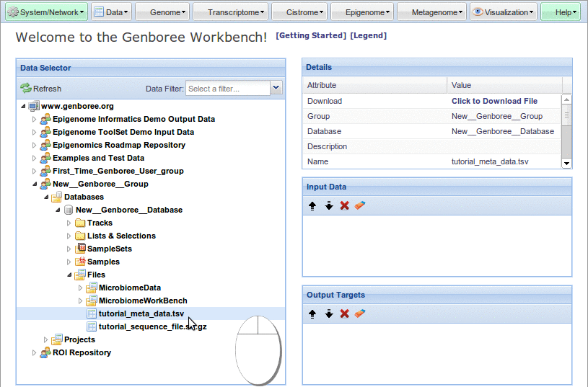Move item up in Output Targets panel
The image size is (588, 387).
point(312,313)
